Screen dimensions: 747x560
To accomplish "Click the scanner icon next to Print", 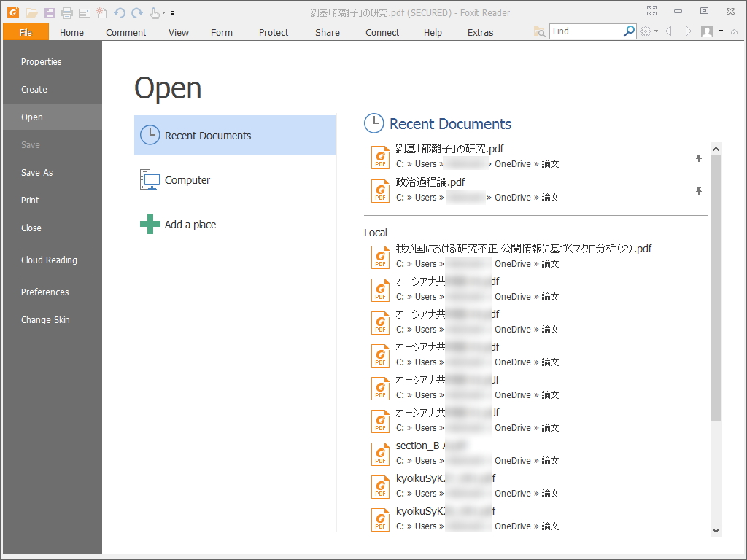I will [85, 13].
